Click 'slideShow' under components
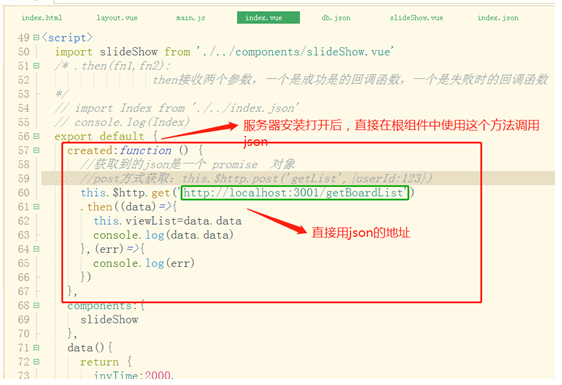 pyautogui.click(x=109, y=319)
